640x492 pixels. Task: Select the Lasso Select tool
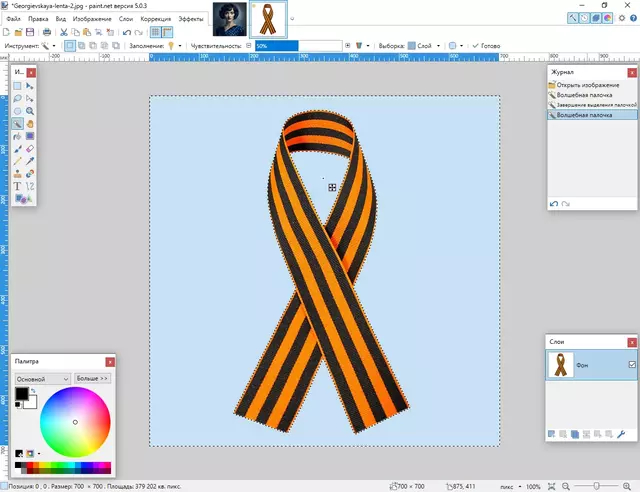(x=17, y=99)
